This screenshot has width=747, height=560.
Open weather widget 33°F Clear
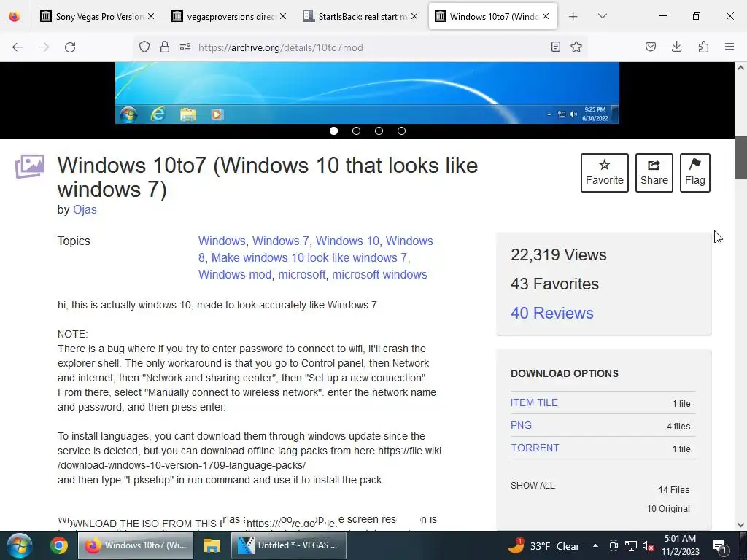coord(543,545)
